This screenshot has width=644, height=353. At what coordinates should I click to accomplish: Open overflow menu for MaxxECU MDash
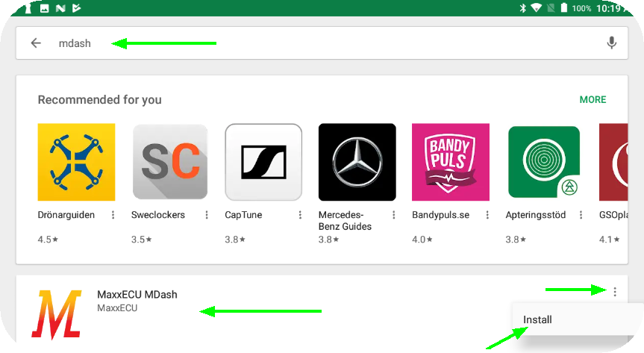615,292
